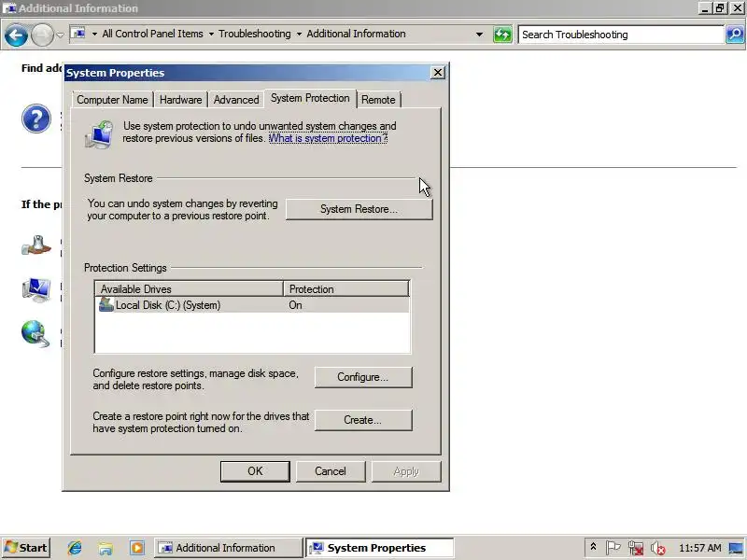Click the muted volume tray icon
The image size is (747, 560).
click(658, 549)
